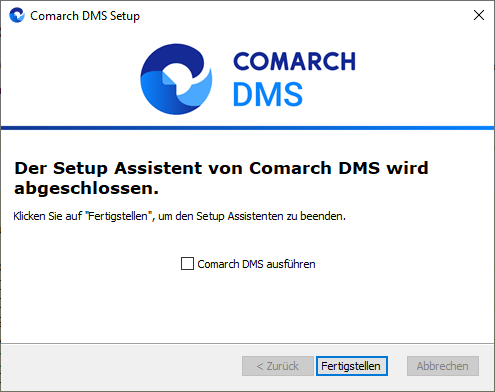
Task: Close the Comarch DMS Setup window
Action: (x=479, y=15)
